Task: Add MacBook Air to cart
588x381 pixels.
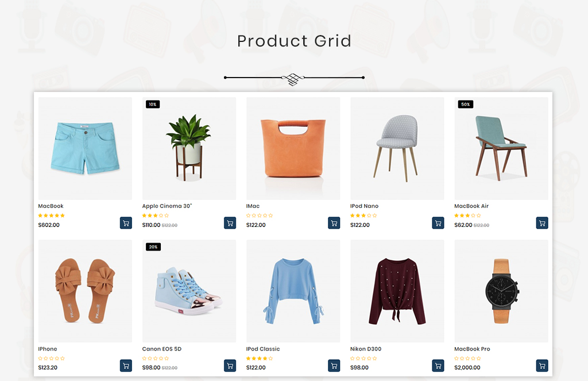Action: [542, 223]
